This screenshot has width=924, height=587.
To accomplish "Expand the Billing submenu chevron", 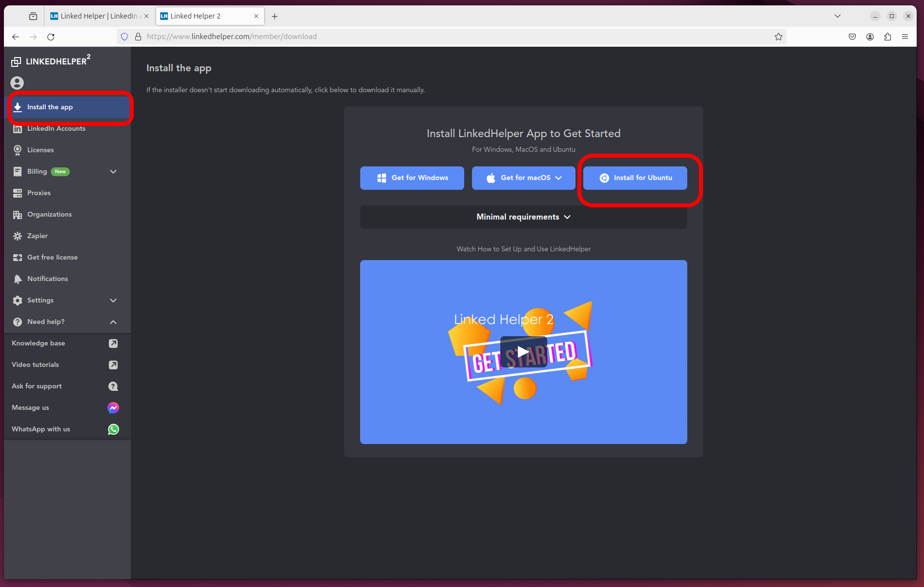I will coord(113,172).
